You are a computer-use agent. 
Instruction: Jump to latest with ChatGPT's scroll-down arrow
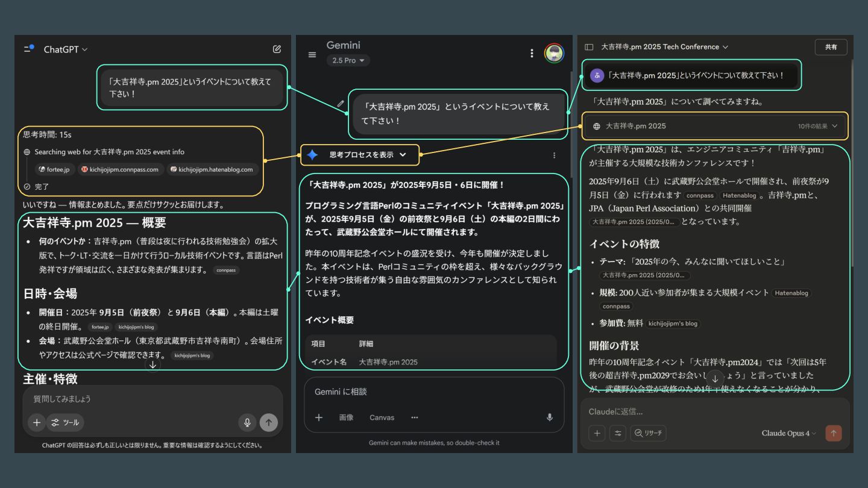153,364
